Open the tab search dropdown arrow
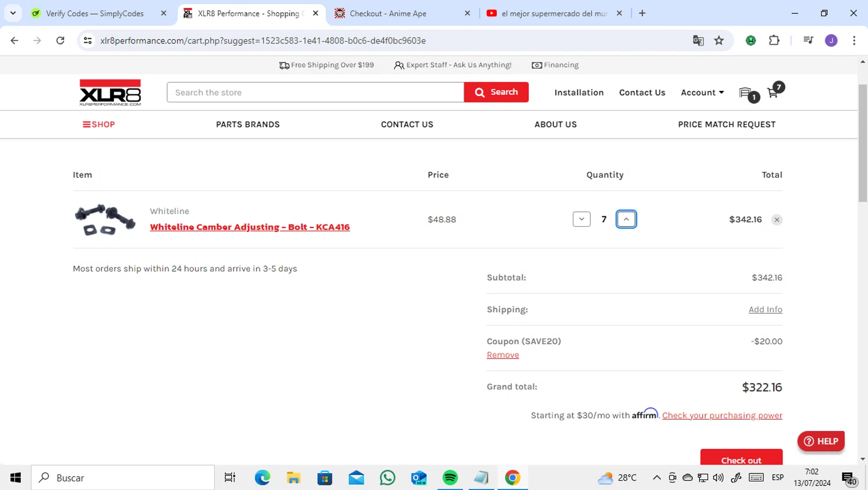The image size is (868, 490). pyautogui.click(x=13, y=13)
